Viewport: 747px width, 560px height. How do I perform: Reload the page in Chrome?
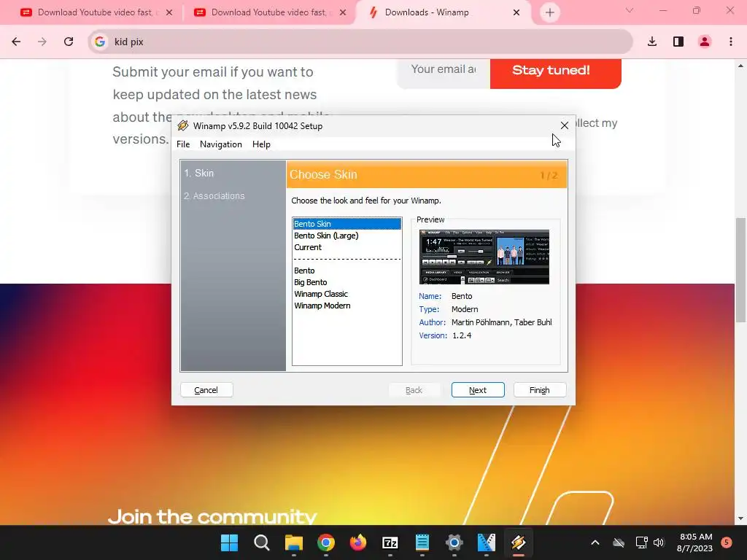coord(69,42)
